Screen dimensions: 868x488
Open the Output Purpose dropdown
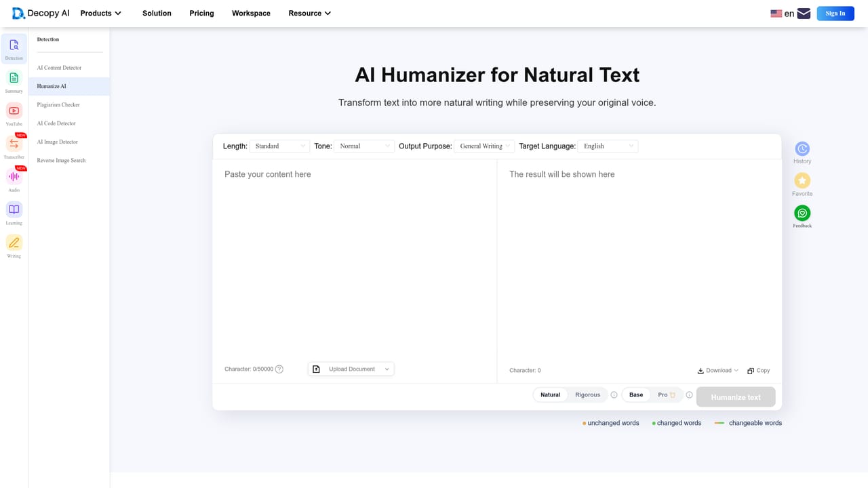point(484,146)
